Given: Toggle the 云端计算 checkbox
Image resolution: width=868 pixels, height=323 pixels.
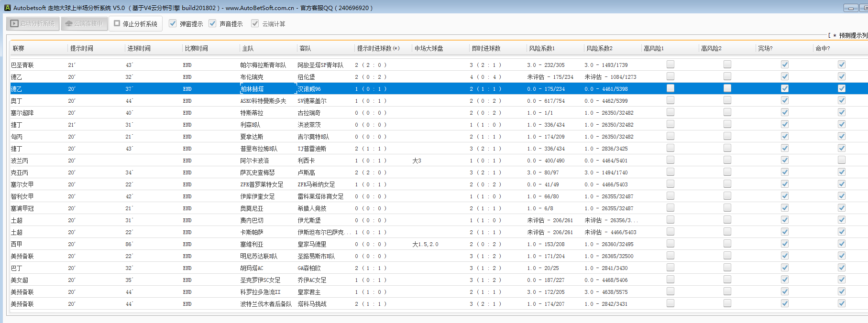Looking at the screenshot, I should (x=255, y=23).
